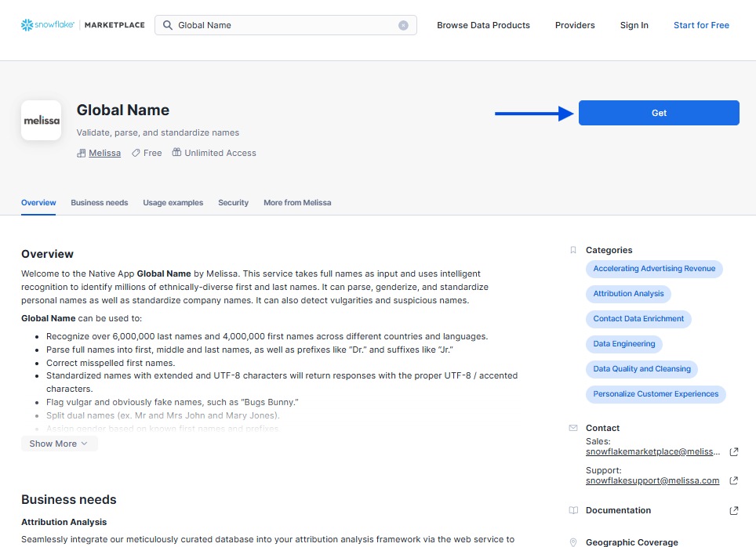This screenshot has height=547, width=756.
Task: Click the Melissa logo thumbnail
Action: [41, 120]
